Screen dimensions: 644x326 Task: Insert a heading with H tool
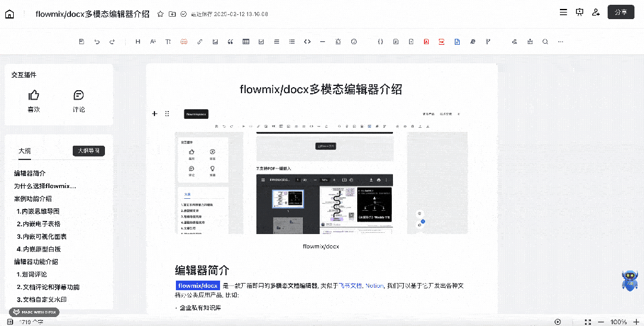click(x=138, y=42)
